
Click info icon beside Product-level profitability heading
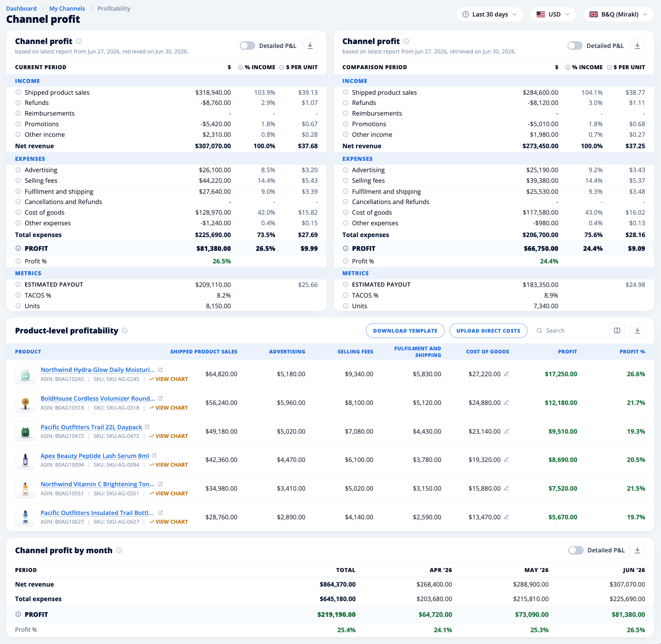125,331
